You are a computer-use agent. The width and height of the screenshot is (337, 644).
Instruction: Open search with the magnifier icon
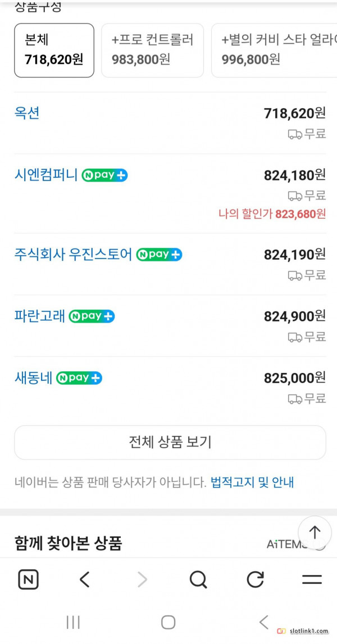point(198,579)
